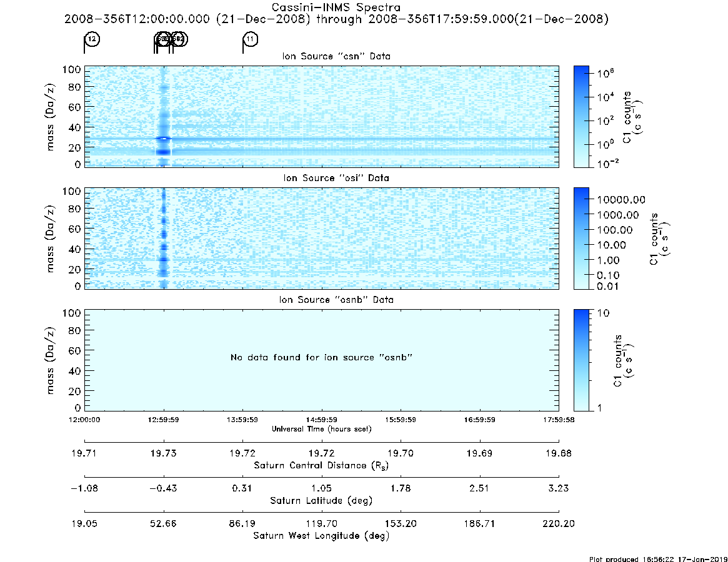
Task: Click the osi panel color bar
Action: (581, 239)
